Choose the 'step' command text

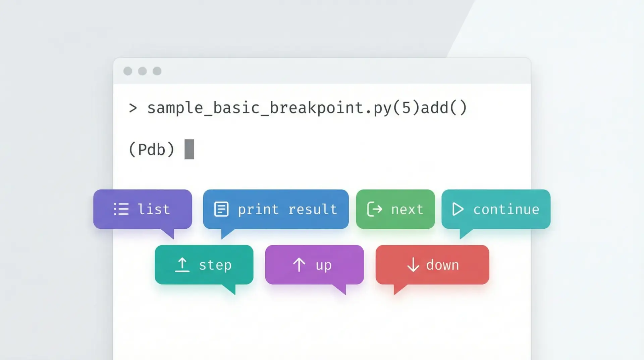click(x=215, y=265)
